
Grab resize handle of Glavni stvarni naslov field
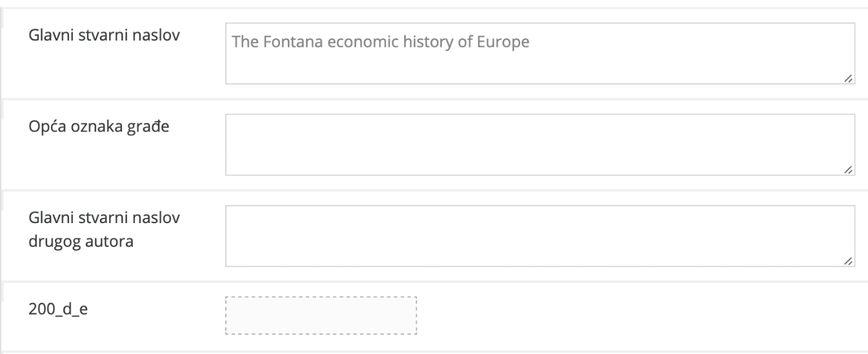point(848,78)
